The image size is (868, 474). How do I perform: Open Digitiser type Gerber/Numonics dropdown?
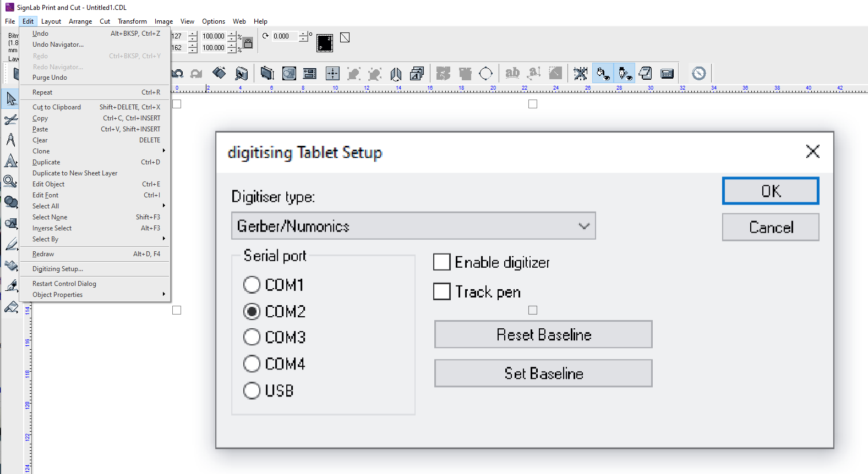413,226
